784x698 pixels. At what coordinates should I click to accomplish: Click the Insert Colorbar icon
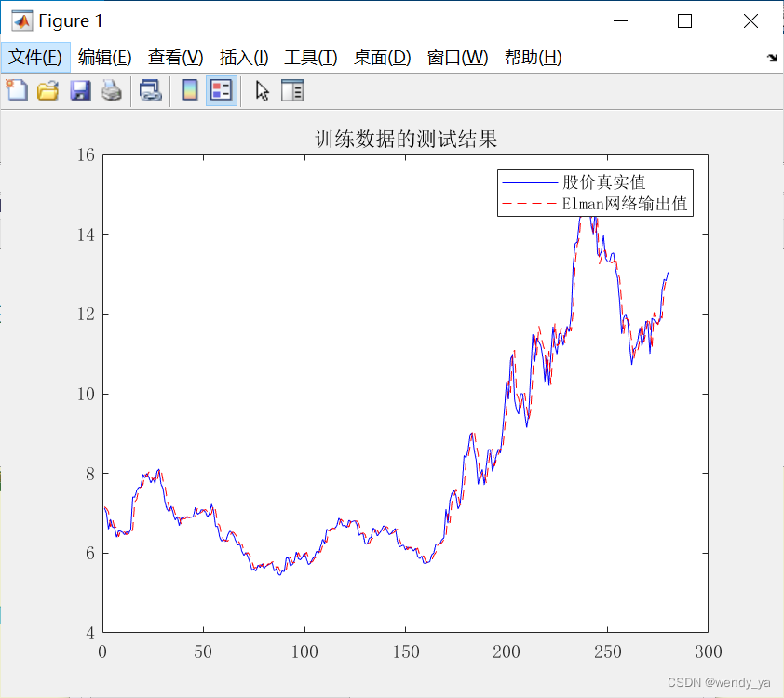(x=190, y=91)
